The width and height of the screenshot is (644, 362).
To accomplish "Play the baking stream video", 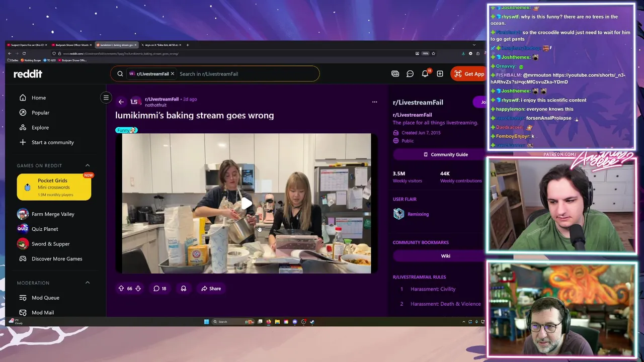I will coord(246,204).
